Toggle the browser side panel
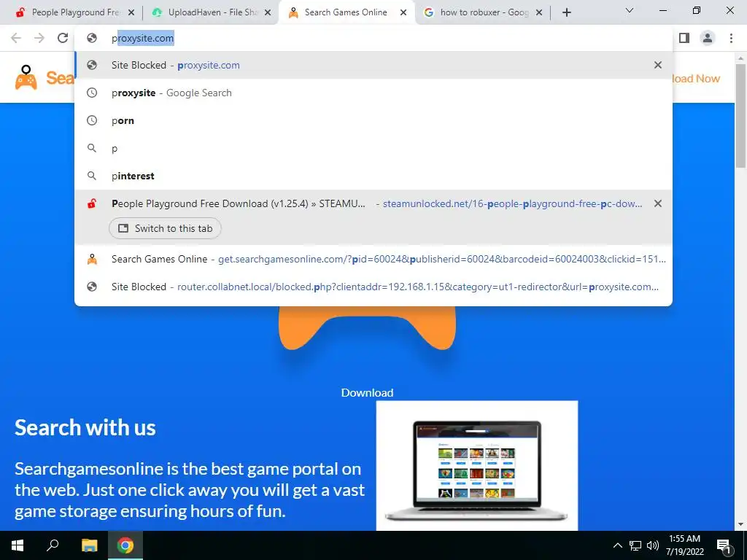Image resolution: width=747 pixels, height=560 pixels. click(684, 38)
